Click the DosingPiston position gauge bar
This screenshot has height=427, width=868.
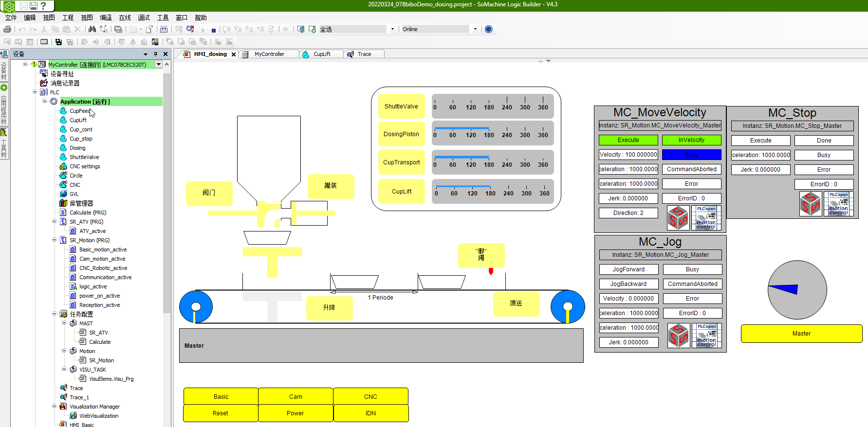tap(492, 134)
